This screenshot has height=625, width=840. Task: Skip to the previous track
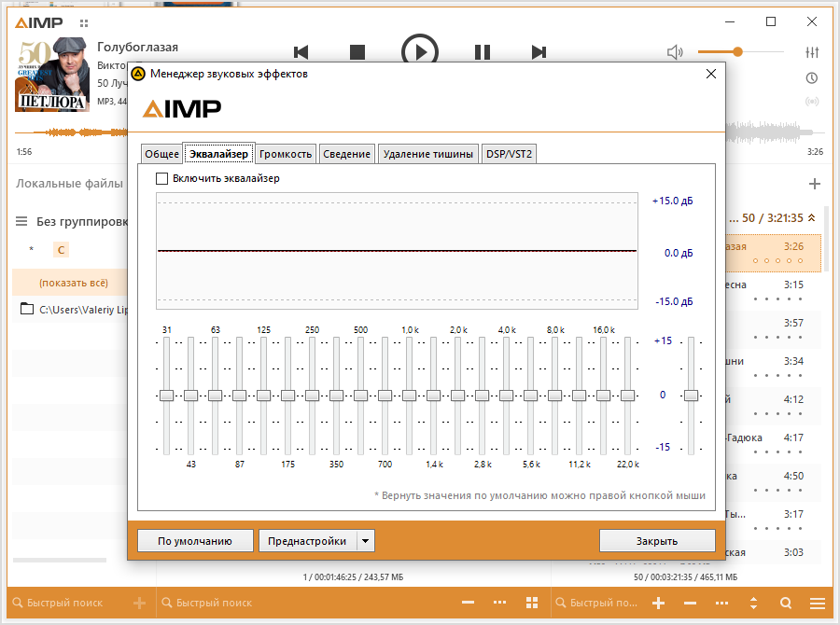[x=301, y=52]
